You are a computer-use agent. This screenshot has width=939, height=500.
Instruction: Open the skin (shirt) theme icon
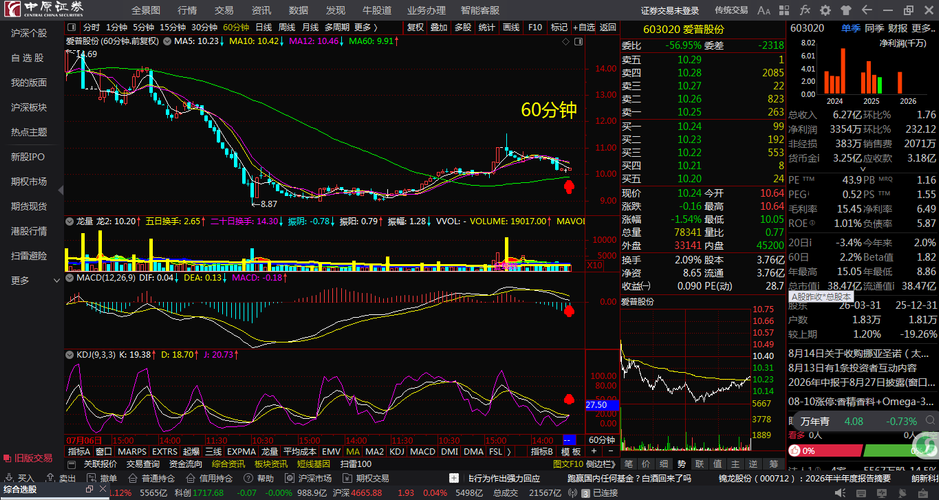point(846,10)
